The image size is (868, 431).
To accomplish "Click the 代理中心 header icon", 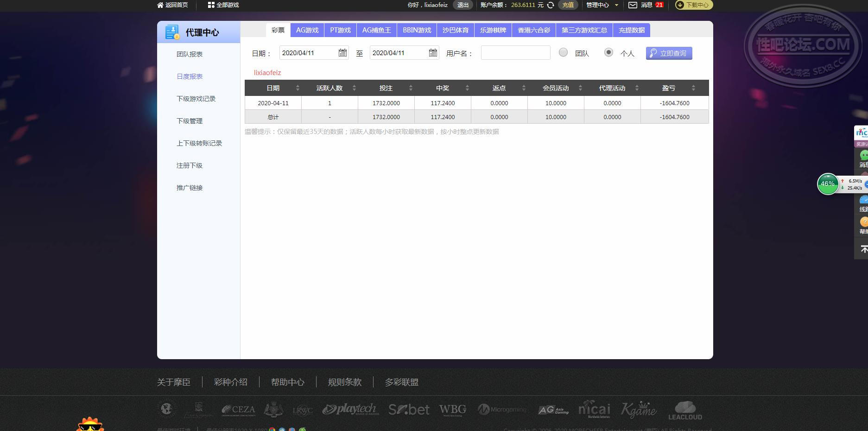I will point(172,32).
